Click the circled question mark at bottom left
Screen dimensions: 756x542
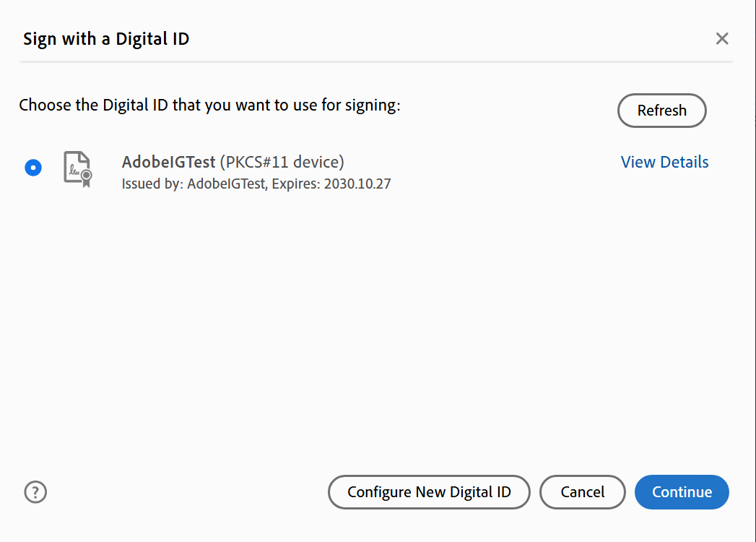[x=35, y=492]
